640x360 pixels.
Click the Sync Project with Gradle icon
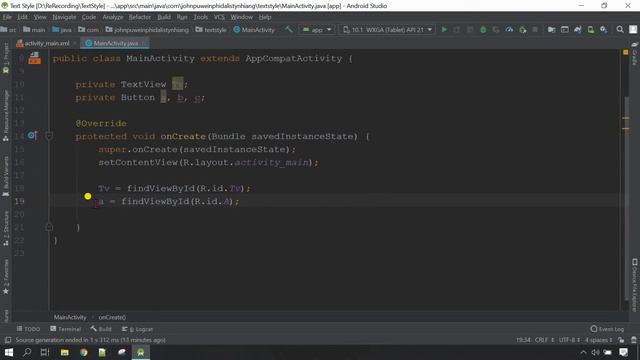coord(578,29)
